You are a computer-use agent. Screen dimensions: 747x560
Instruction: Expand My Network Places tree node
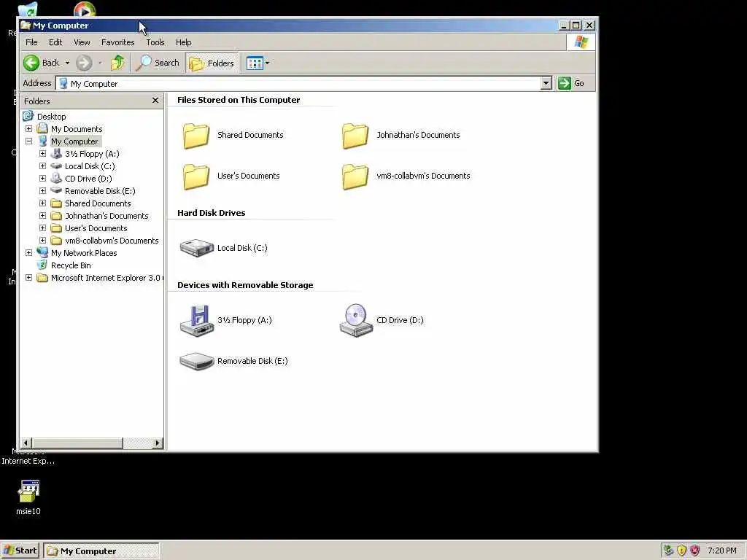[28, 253]
